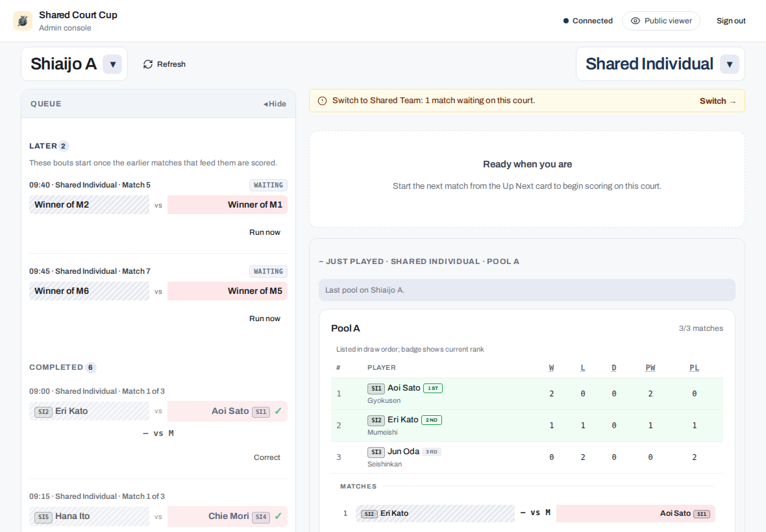This screenshot has width=766, height=532.
Task: Click the warning icon in the switch banner
Action: 323,101
